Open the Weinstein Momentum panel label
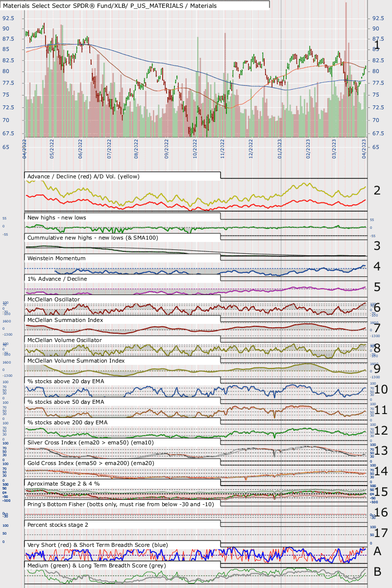Viewport: 392px width, 588px height. point(56,258)
